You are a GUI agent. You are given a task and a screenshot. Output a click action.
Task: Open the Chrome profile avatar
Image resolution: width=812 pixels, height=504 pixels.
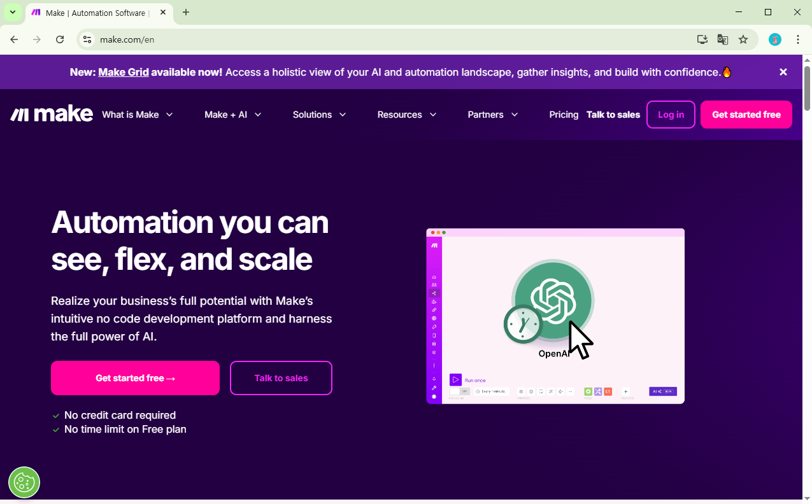775,39
